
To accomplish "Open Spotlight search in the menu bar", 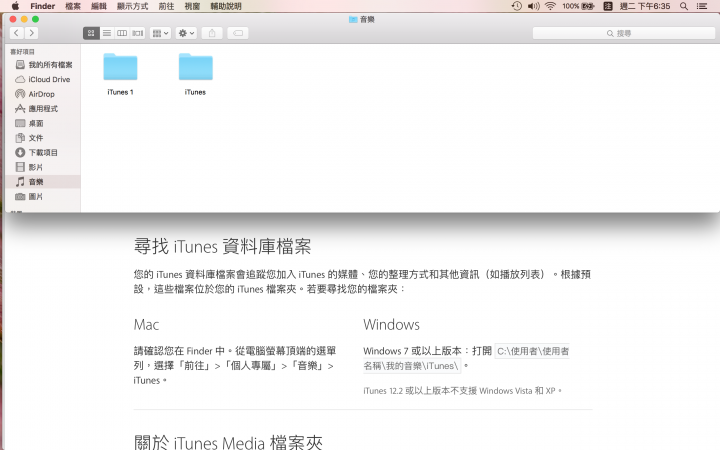I will coord(684,6).
